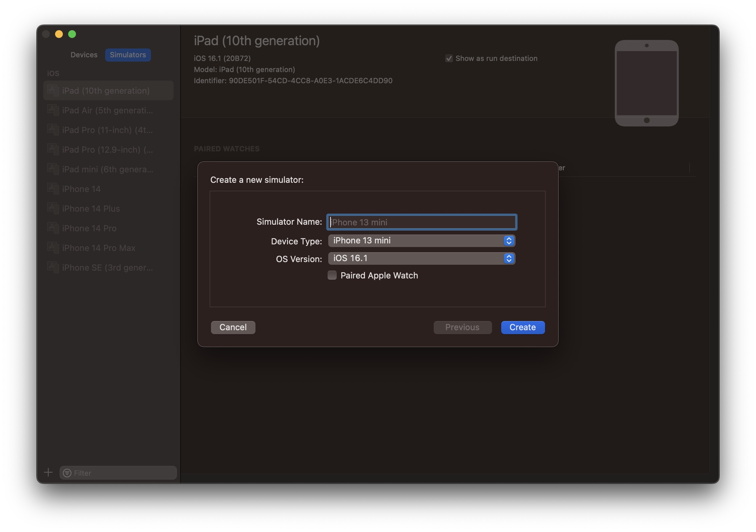Click the iPad device preview image
The height and width of the screenshot is (532, 756).
[646, 83]
